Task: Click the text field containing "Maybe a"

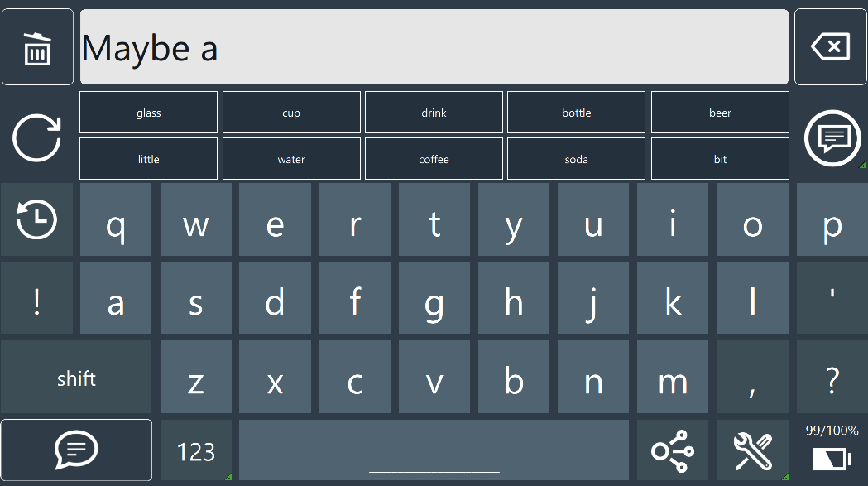Action: tap(434, 47)
